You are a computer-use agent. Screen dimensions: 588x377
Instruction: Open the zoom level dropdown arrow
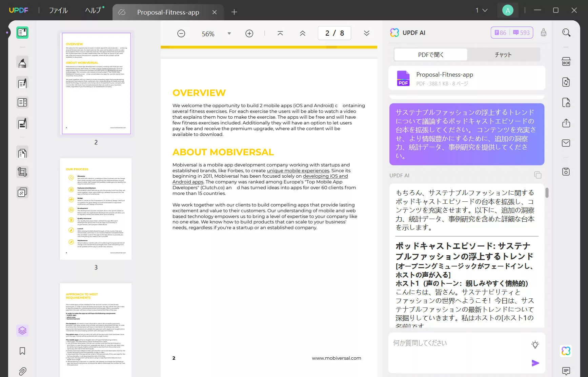click(229, 34)
